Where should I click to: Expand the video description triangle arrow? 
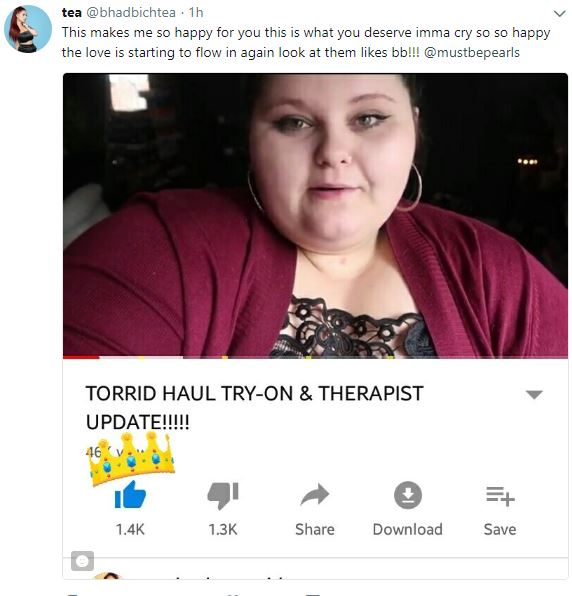534,395
